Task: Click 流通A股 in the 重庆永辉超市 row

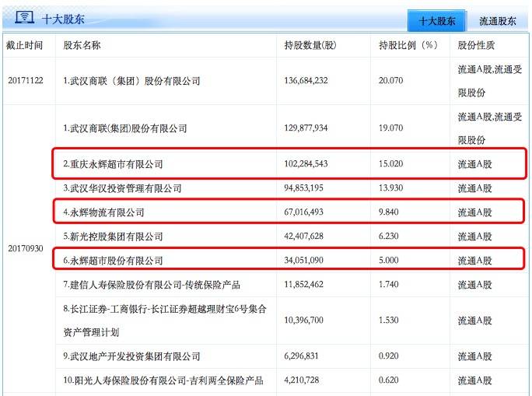Action: pos(474,164)
